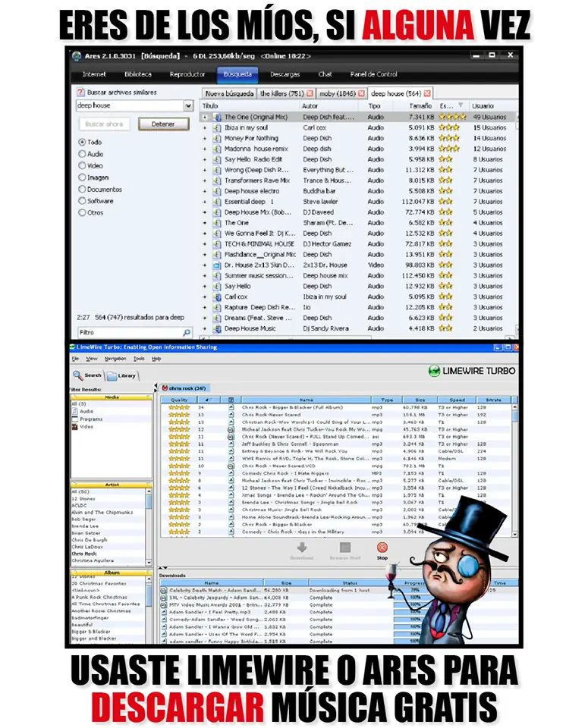Click the LimeWire Turbo logo icon
This screenshot has height=728, width=588.
434,371
